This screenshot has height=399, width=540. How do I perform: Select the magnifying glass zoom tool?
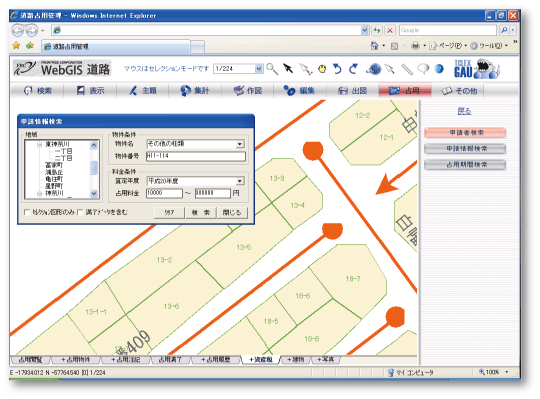(272, 69)
